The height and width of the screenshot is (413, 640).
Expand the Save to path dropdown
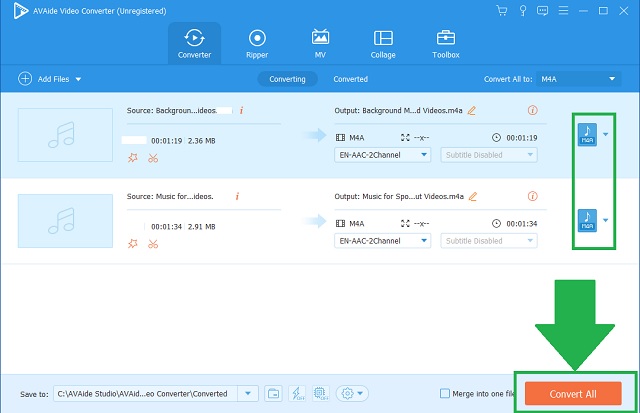[x=248, y=394]
